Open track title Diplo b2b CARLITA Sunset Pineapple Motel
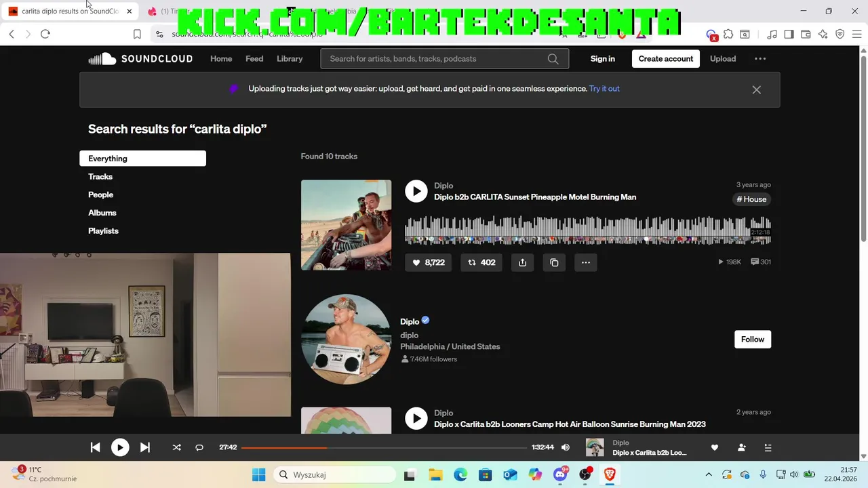 (535, 197)
